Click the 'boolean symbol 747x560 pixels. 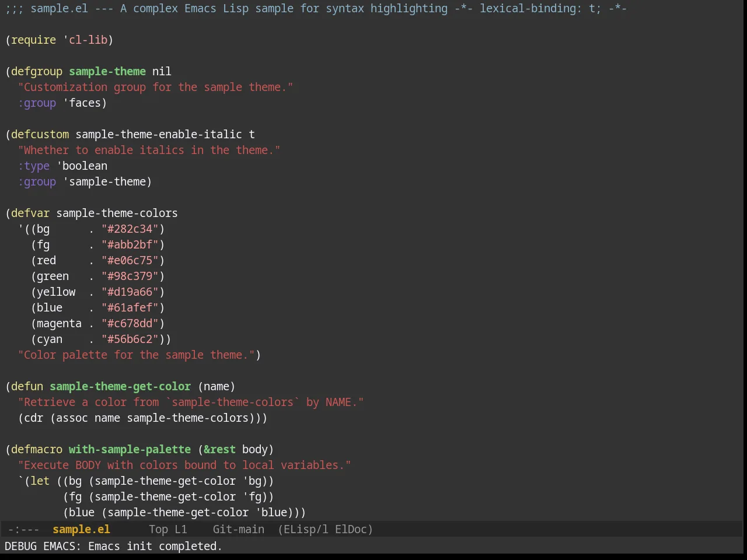(82, 166)
